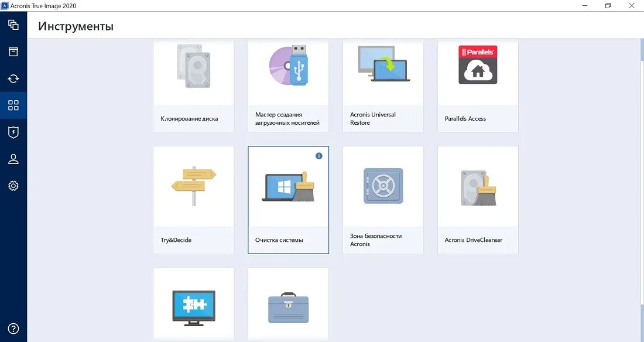Click the bootable media USB disc icon

coord(288,65)
